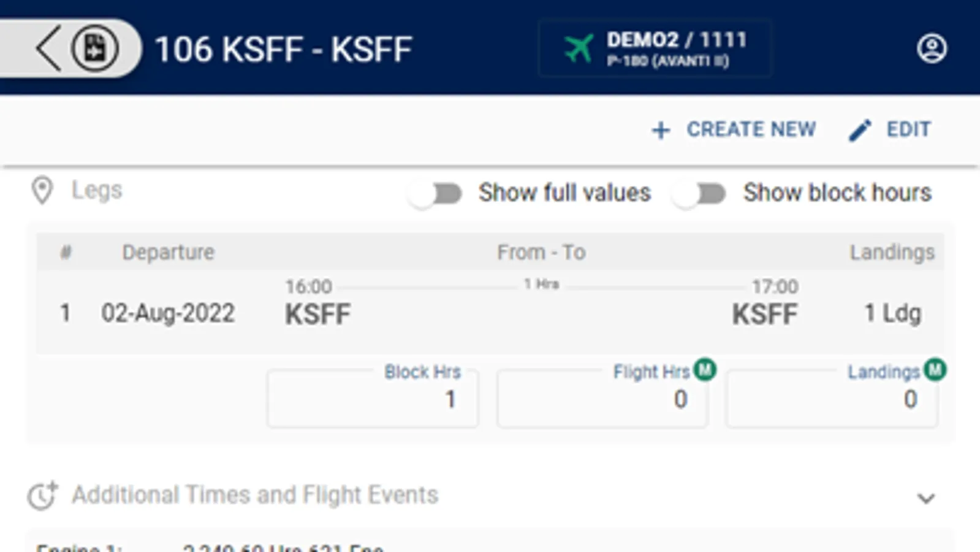This screenshot has width=980, height=552.
Task: Click the Flight Hrs input field
Action: [x=602, y=400]
